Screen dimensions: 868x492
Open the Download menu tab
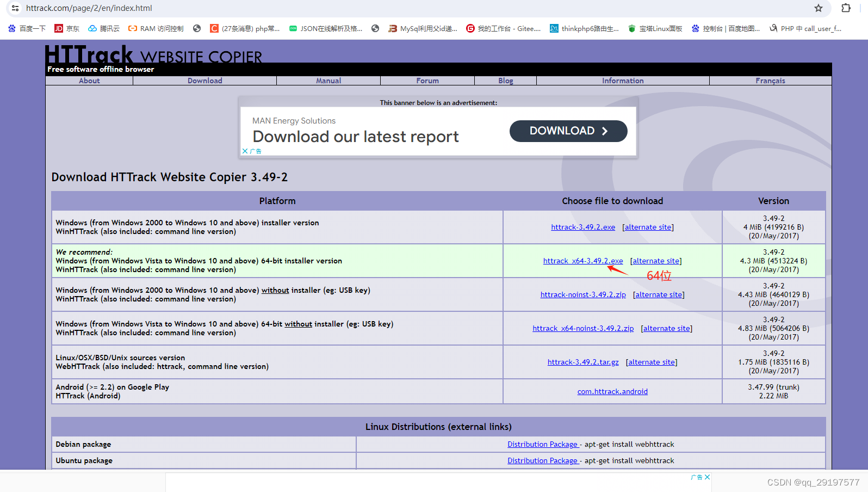(205, 81)
